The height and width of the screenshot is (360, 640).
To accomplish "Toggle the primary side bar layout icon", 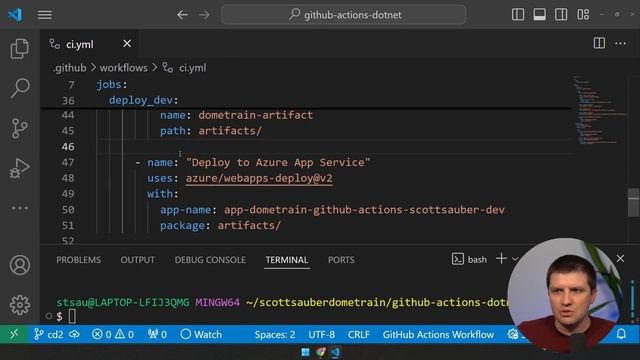I will pos(518,15).
